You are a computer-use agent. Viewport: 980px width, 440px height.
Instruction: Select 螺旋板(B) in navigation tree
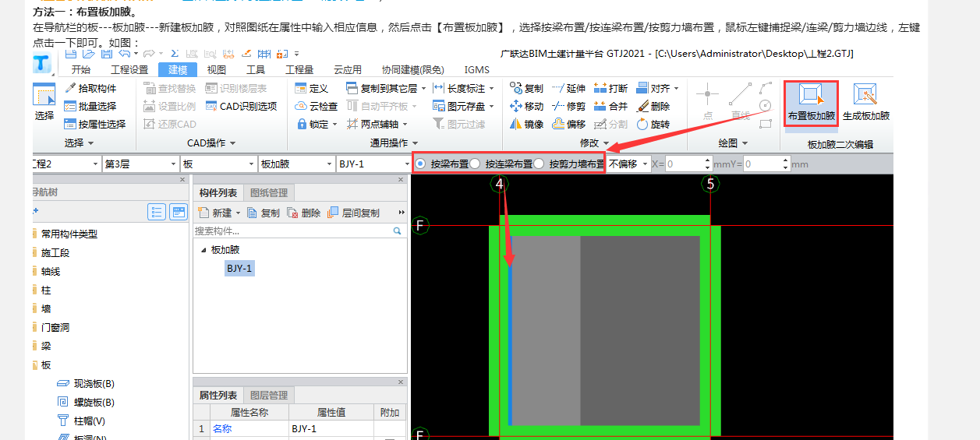click(87, 402)
